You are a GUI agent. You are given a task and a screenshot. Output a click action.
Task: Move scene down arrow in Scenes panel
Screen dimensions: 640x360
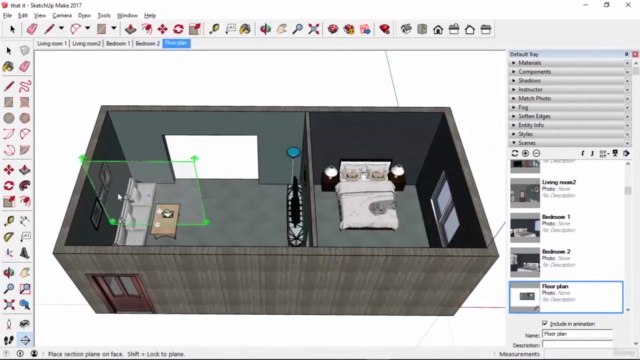[x=583, y=153]
